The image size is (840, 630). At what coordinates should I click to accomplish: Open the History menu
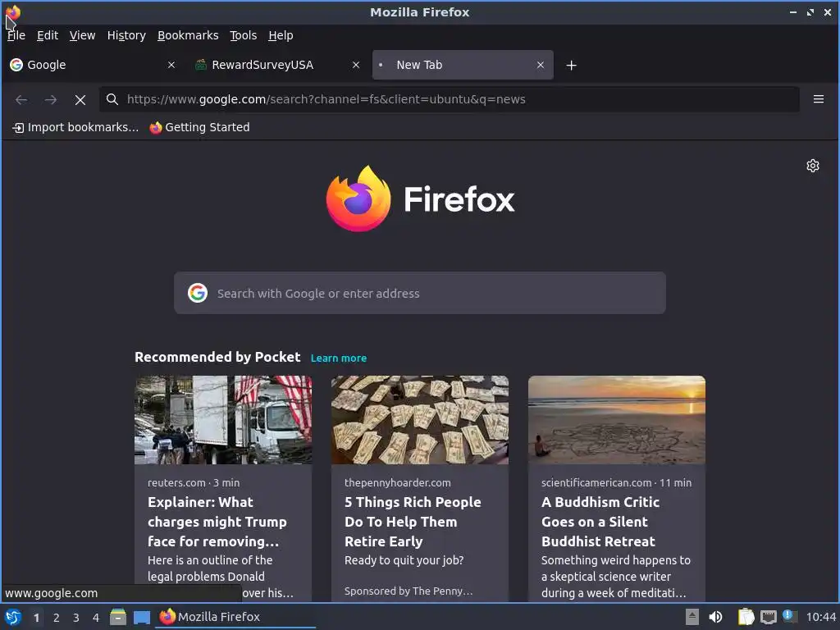126,35
